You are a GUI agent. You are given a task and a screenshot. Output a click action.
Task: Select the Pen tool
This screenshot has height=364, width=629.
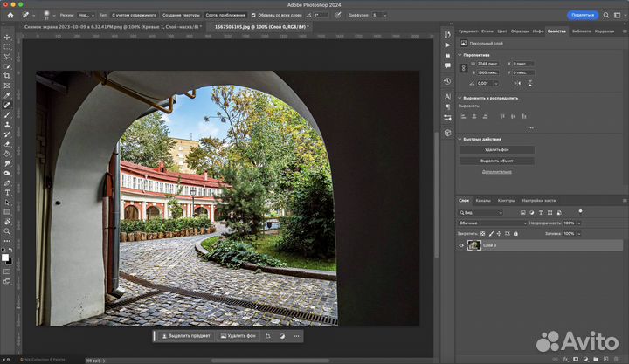(7, 183)
